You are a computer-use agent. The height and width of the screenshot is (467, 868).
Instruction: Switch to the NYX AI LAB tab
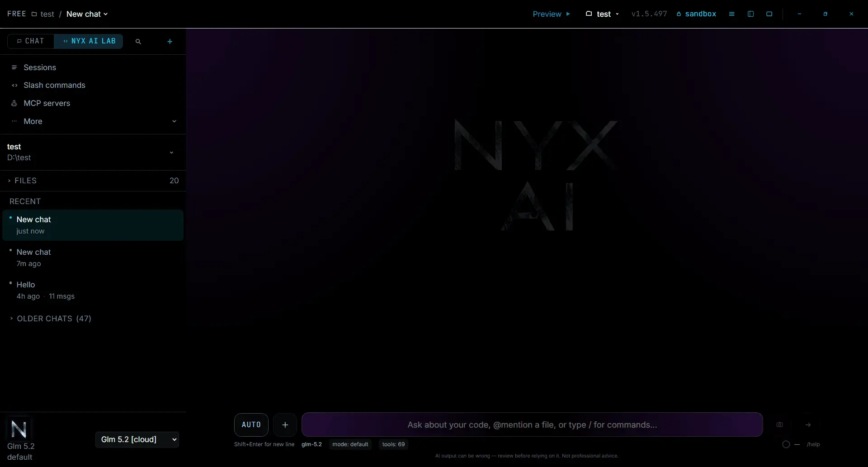(89, 41)
